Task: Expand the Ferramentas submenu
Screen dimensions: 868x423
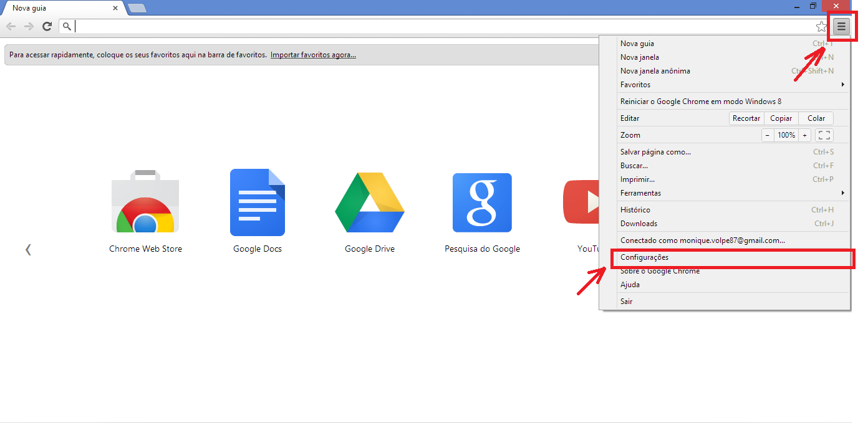Action: (x=733, y=193)
